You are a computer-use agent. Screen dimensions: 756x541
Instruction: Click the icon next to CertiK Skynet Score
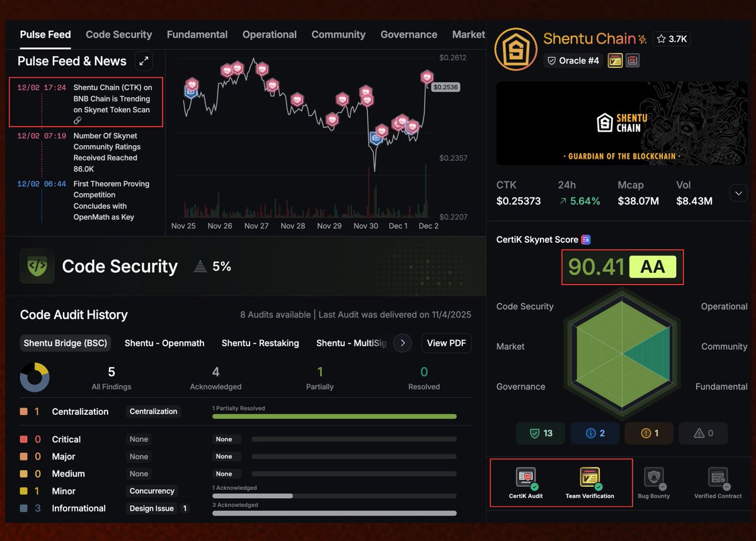coord(586,240)
